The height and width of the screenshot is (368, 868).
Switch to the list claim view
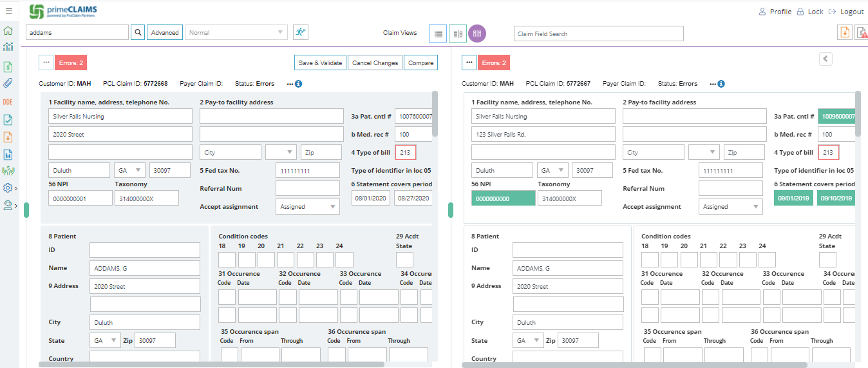439,34
